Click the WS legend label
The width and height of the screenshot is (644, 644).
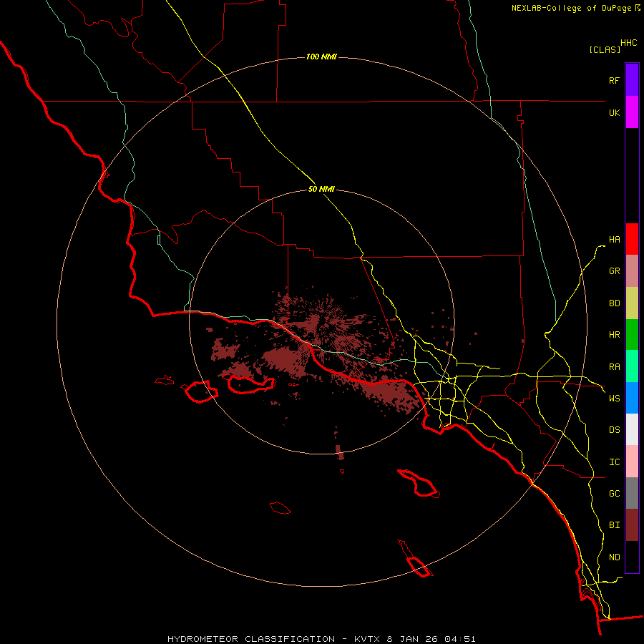click(614, 399)
